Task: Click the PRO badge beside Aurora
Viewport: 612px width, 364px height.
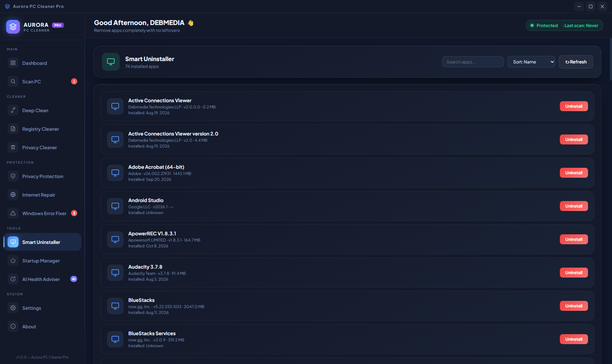Action: [58, 25]
